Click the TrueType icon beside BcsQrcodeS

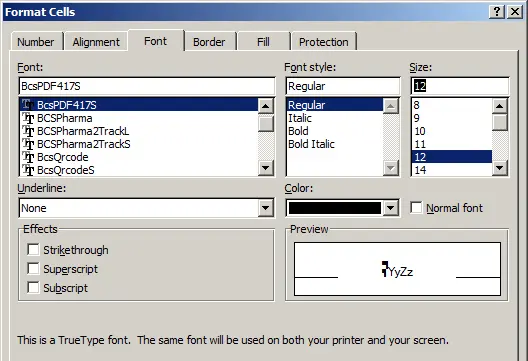pyautogui.click(x=28, y=170)
